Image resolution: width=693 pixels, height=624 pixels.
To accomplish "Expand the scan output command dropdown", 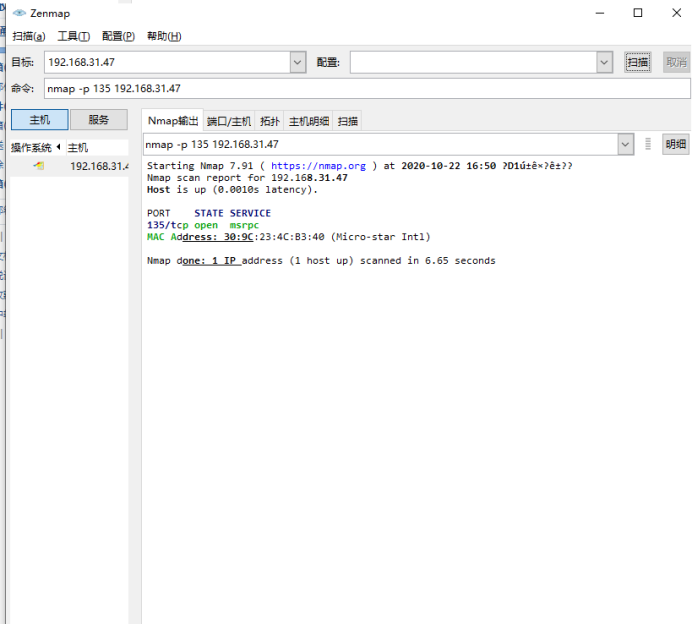I will point(625,144).
